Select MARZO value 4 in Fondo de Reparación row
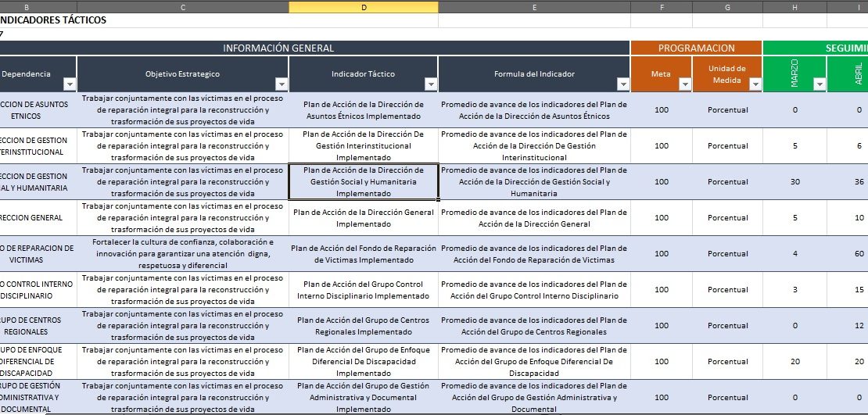 (795, 254)
